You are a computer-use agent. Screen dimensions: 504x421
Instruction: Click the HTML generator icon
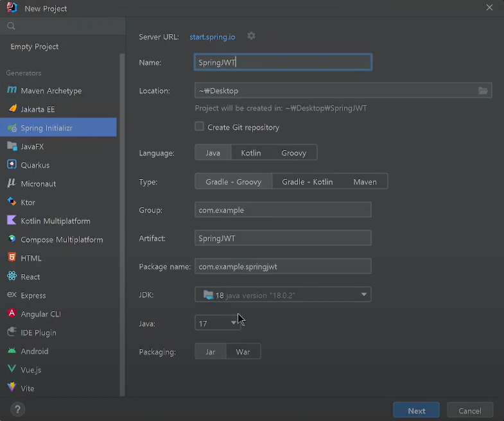tap(12, 257)
